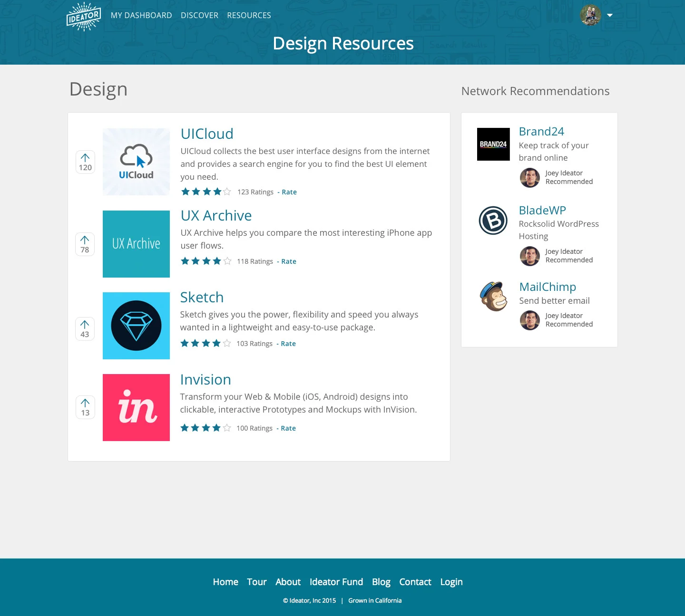Viewport: 685px width, 616px height.
Task: Open the Invision title link
Action: click(205, 379)
